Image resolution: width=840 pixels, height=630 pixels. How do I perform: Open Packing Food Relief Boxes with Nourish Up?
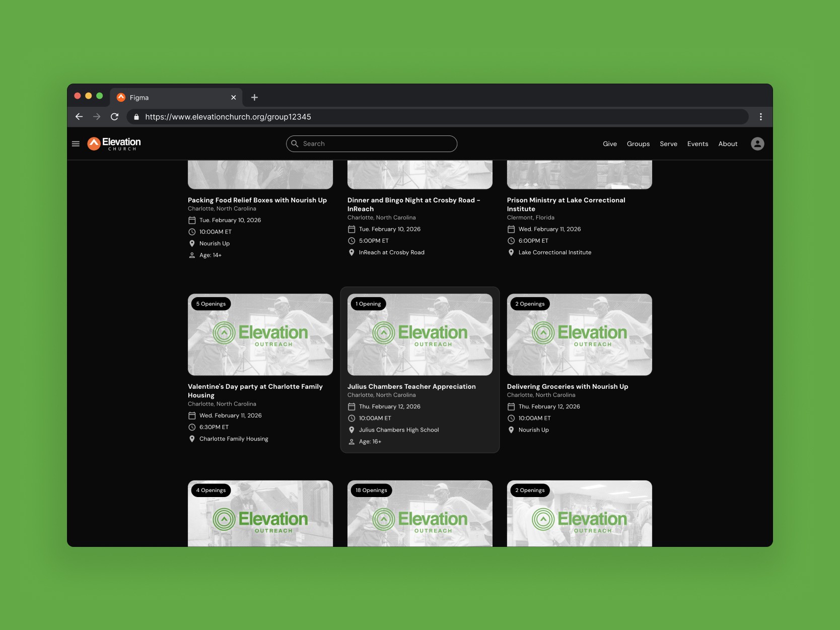click(257, 200)
